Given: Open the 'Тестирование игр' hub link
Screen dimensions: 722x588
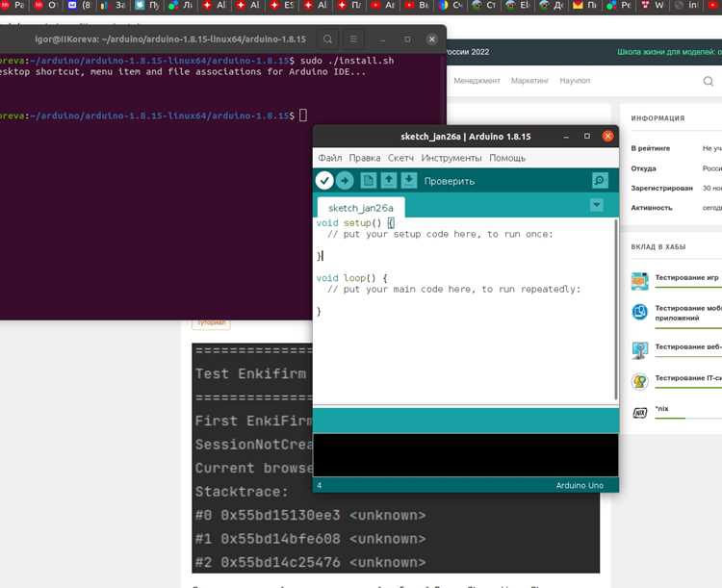Looking at the screenshot, I should click(x=686, y=278).
